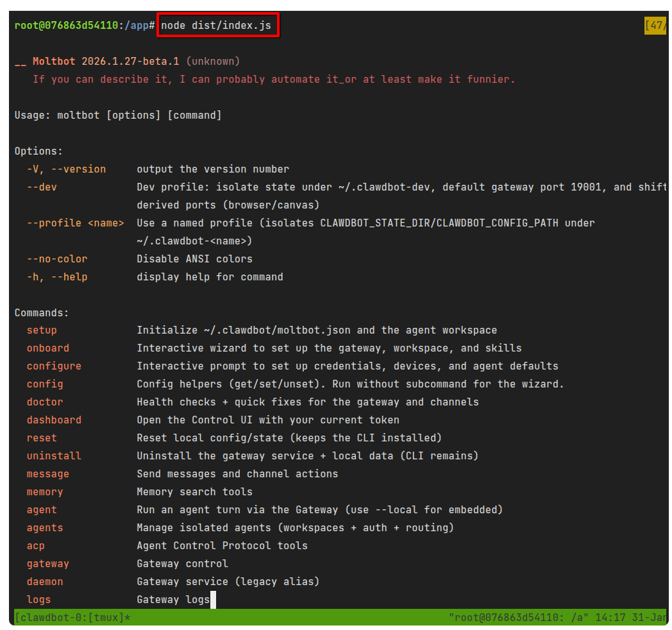This screenshot has width=672, height=630.
Task: Click the 'Usage: moltbot [options] [command]' line
Action: 118,115
